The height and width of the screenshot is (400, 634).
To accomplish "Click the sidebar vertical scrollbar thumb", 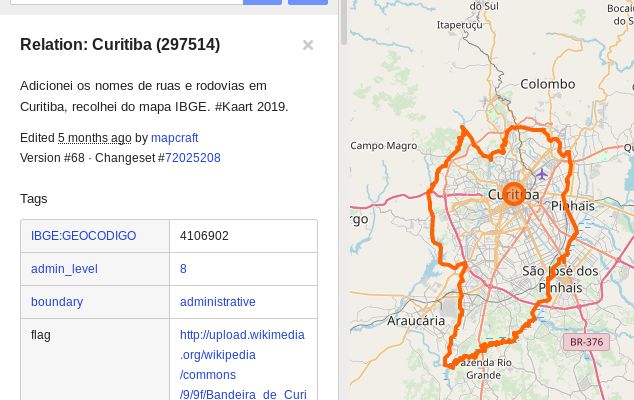I will pyautogui.click(x=344, y=22).
